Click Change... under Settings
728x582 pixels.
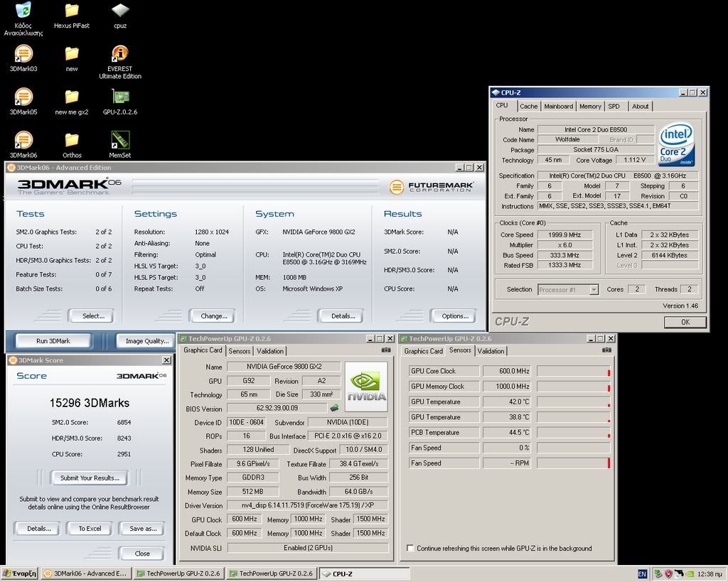tap(212, 316)
